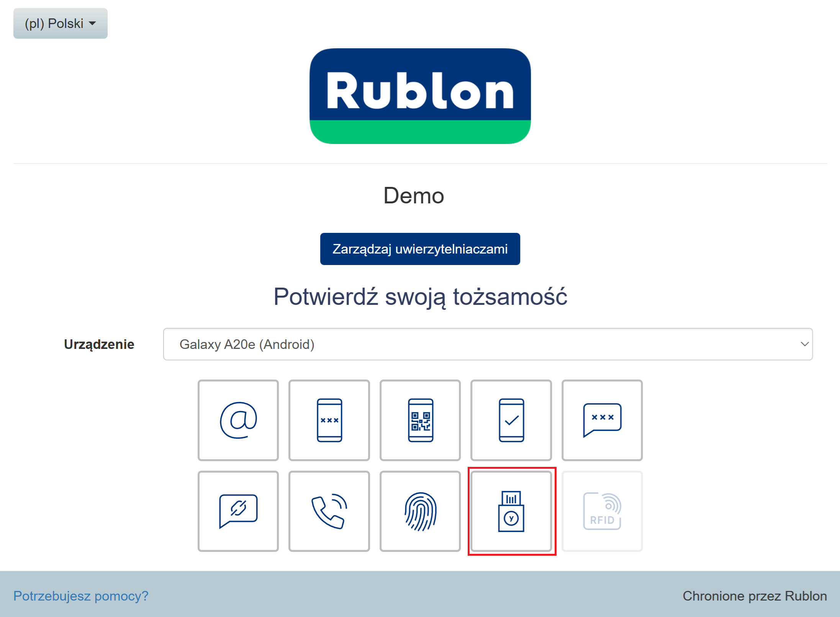
Task: Select the Email authentication method icon
Action: click(x=238, y=420)
